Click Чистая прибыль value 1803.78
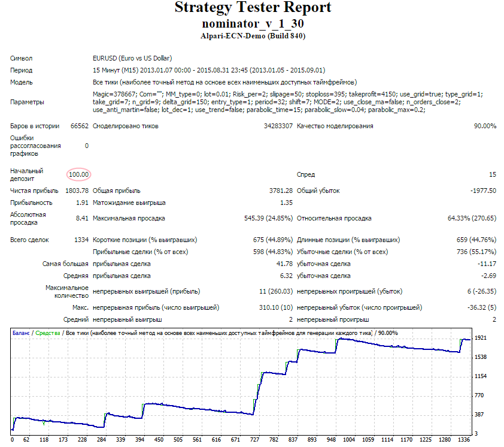The width and height of the screenshot is (504, 447). 77,191
